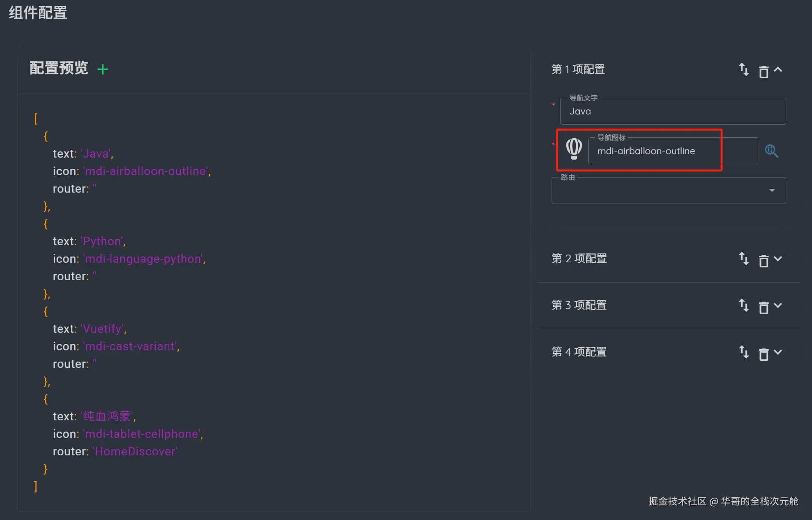Delete the 第 1 项配置 entry
This screenshot has height=520, width=812.
point(763,72)
